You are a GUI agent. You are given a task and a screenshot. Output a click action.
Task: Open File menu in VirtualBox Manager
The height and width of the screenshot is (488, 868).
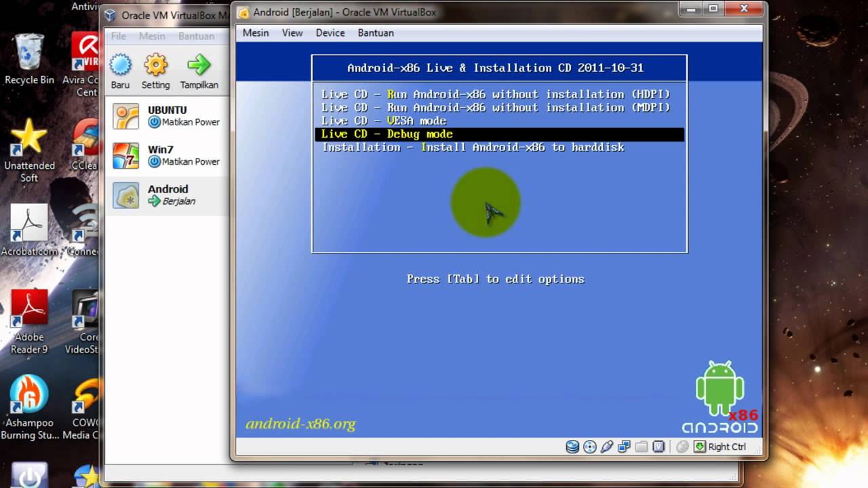coord(119,36)
